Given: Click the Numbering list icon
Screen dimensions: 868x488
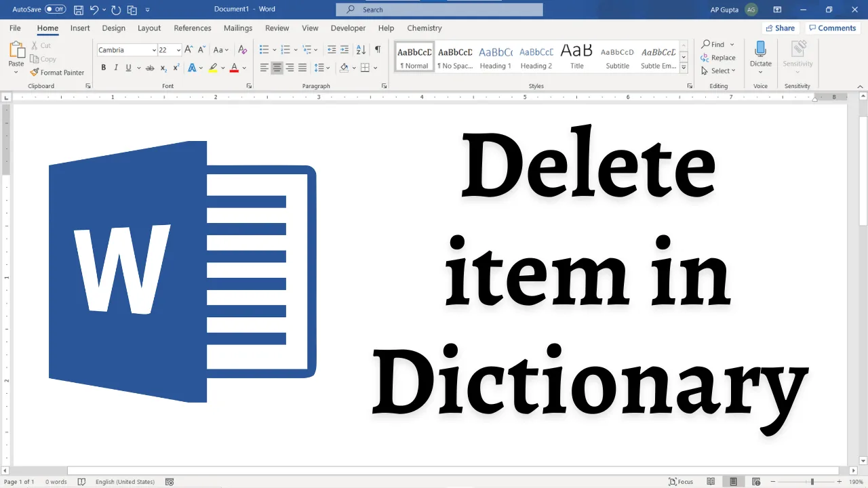Looking at the screenshot, I should pos(285,49).
